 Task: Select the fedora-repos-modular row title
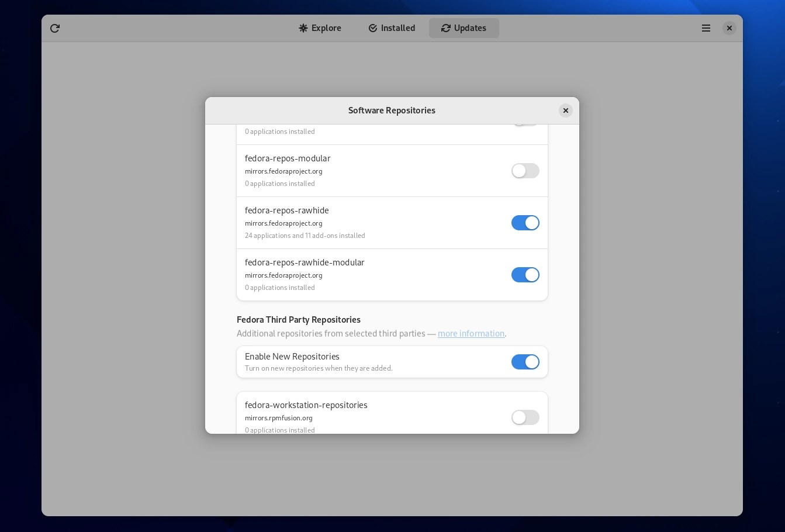coord(288,158)
